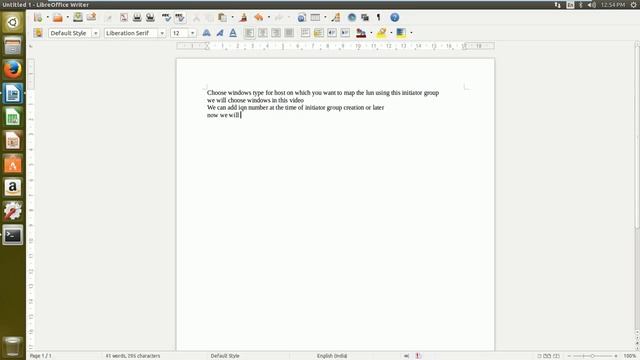The width and height of the screenshot is (640, 360).
Task: Insert a hyperlink via Hyperlink icon
Action: tap(302, 18)
